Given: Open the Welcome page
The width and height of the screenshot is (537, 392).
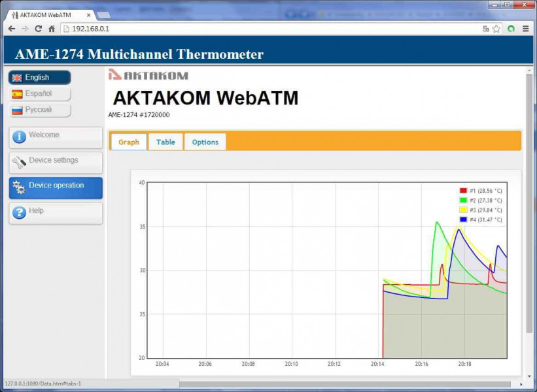Looking at the screenshot, I should [x=56, y=137].
